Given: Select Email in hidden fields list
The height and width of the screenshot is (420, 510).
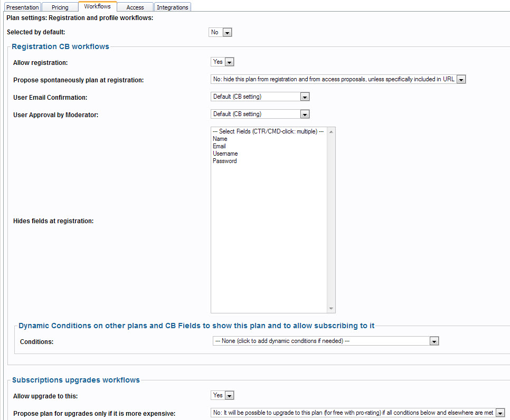Looking at the screenshot, I should [220, 146].
